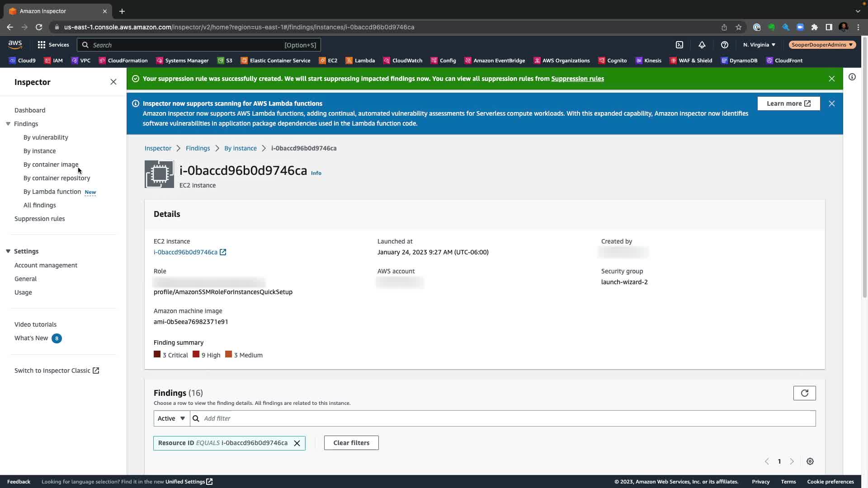Open the SooperDooperAdmins account menu

(x=821, y=45)
